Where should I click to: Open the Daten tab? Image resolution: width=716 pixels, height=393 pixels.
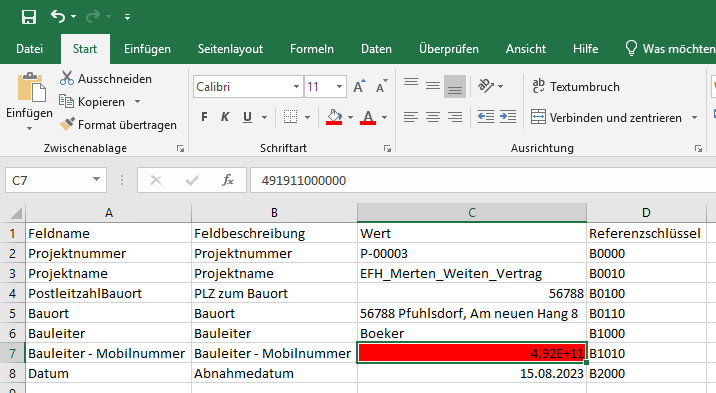(x=376, y=49)
